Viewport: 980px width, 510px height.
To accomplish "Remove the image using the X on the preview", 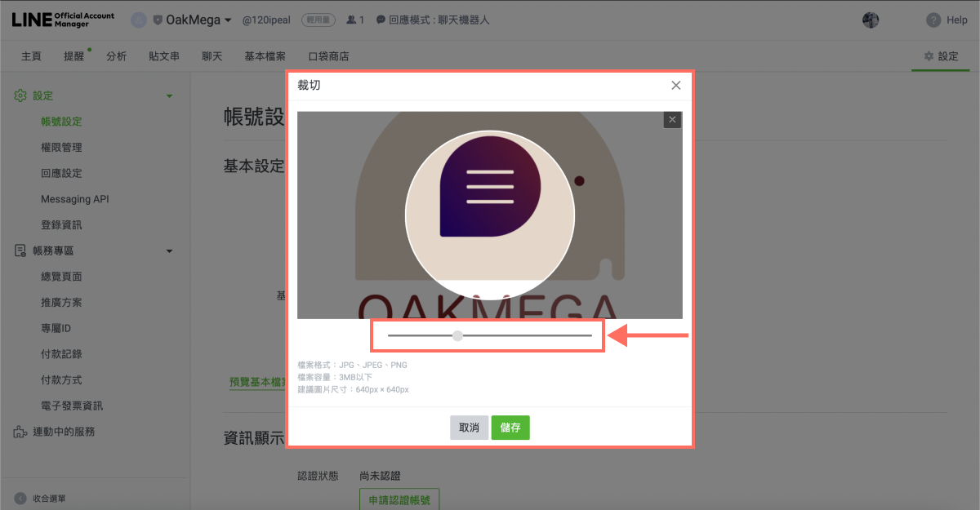I will tap(672, 120).
